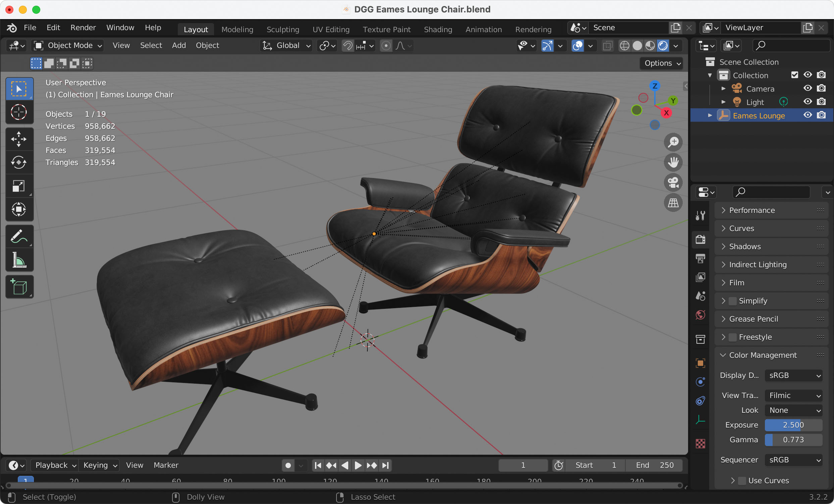Image resolution: width=834 pixels, height=504 pixels.
Task: Open the View Layer properties tab
Action: pos(700,277)
